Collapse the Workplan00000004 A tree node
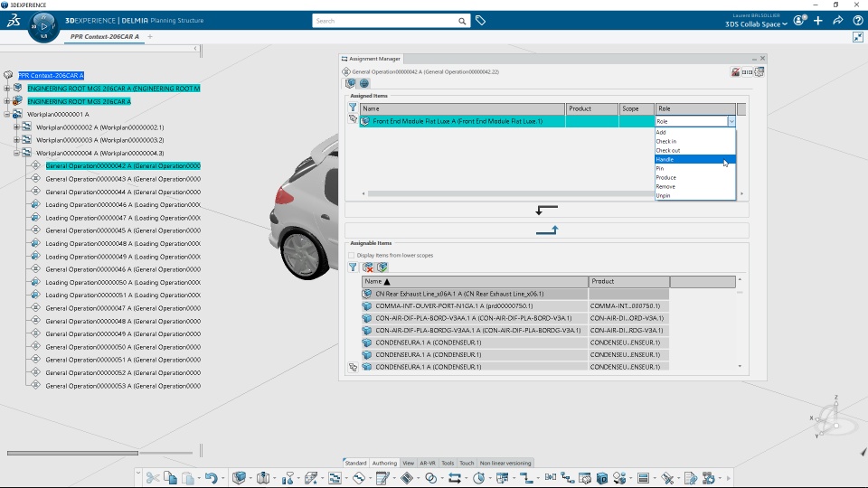The width and height of the screenshot is (868, 488). point(16,154)
